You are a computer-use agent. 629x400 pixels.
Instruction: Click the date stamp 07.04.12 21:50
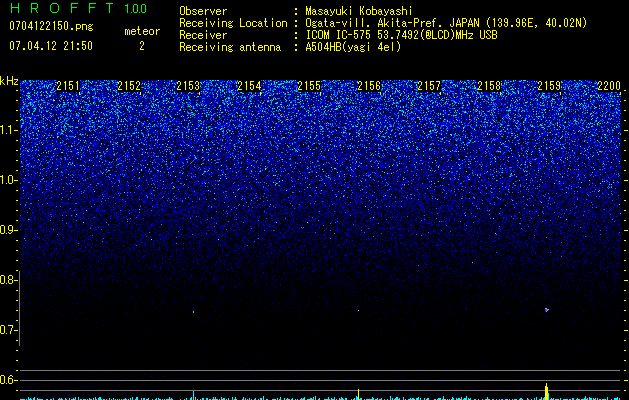[x=51, y=46]
